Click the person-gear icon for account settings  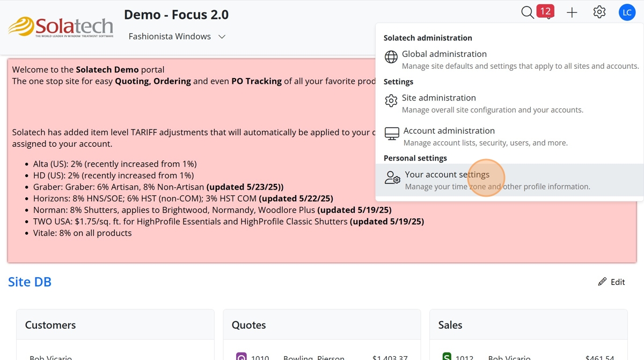tap(393, 177)
